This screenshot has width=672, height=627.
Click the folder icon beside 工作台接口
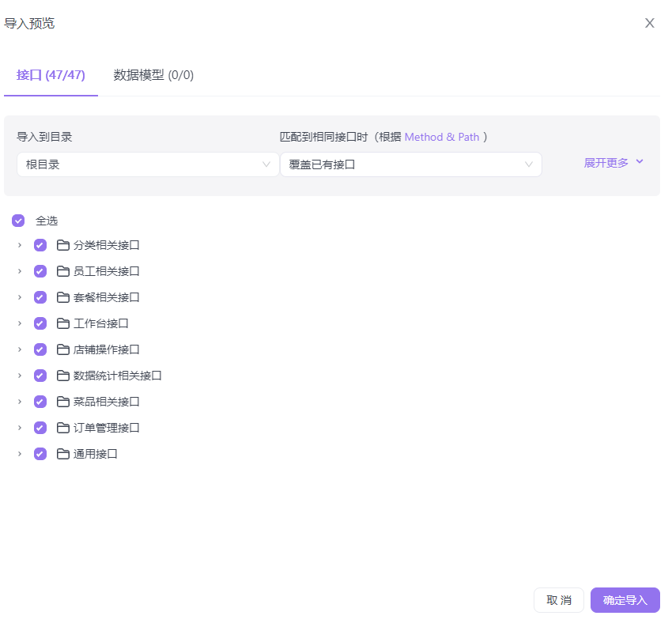[x=63, y=323]
